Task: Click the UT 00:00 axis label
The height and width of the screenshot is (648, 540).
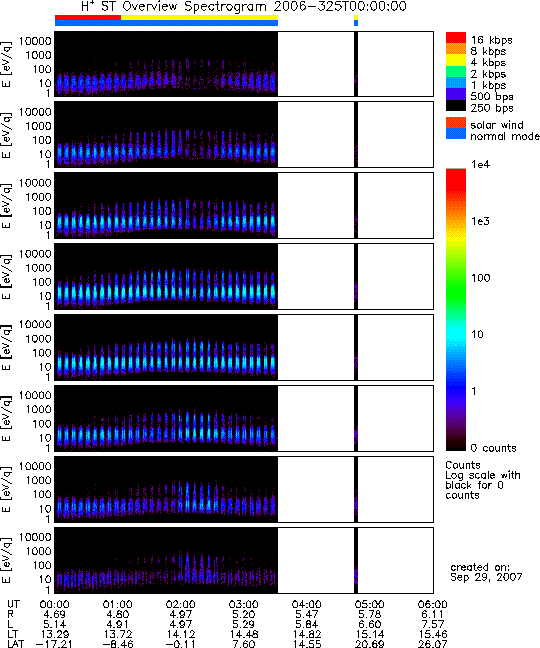Action: tap(55, 605)
